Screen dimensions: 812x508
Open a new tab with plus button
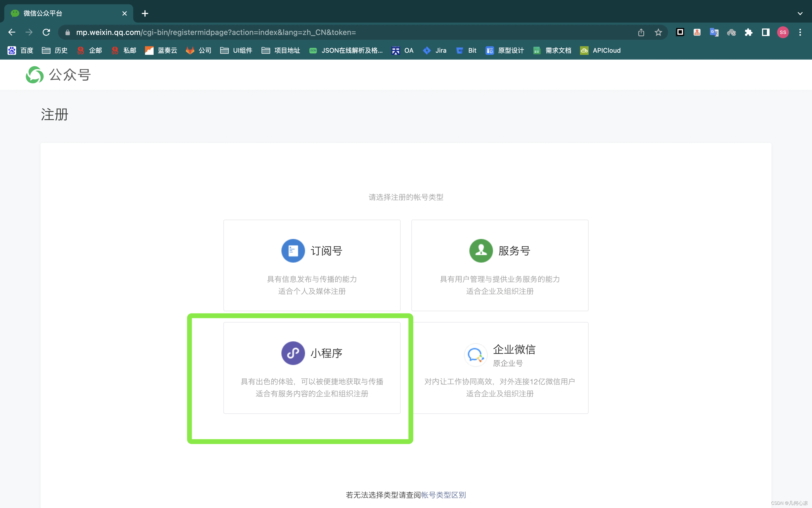tap(145, 13)
